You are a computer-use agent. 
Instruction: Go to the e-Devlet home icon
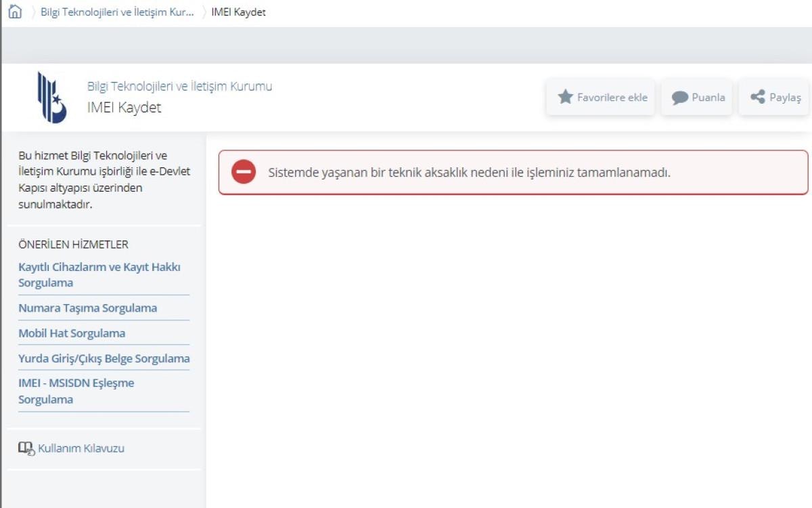point(15,12)
